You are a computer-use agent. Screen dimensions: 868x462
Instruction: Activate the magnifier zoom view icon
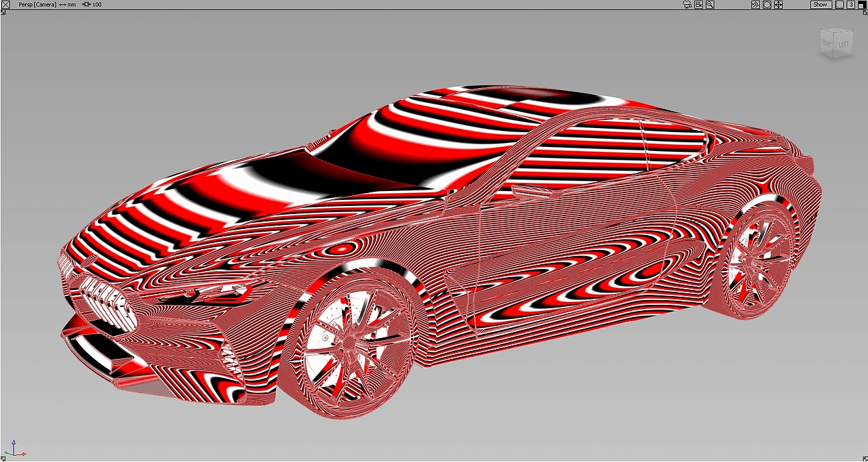[710, 5]
